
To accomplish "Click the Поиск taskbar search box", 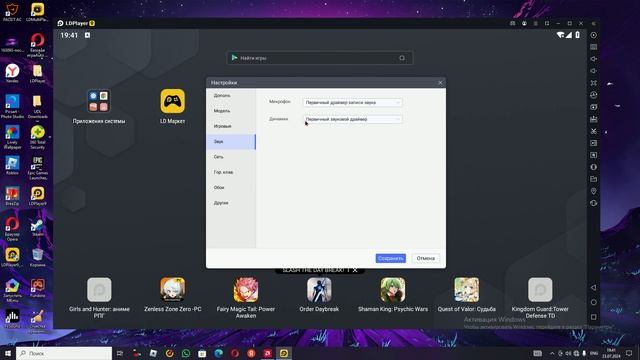I will tap(64, 353).
